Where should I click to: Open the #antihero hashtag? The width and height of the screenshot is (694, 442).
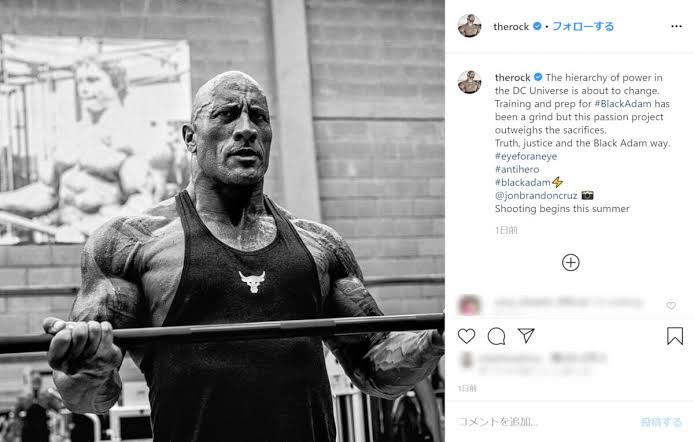(x=517, y=169)
